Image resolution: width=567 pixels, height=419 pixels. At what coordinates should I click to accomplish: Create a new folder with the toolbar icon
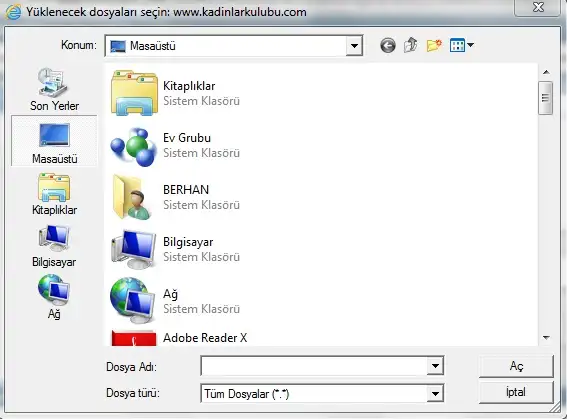click(434, 46)
